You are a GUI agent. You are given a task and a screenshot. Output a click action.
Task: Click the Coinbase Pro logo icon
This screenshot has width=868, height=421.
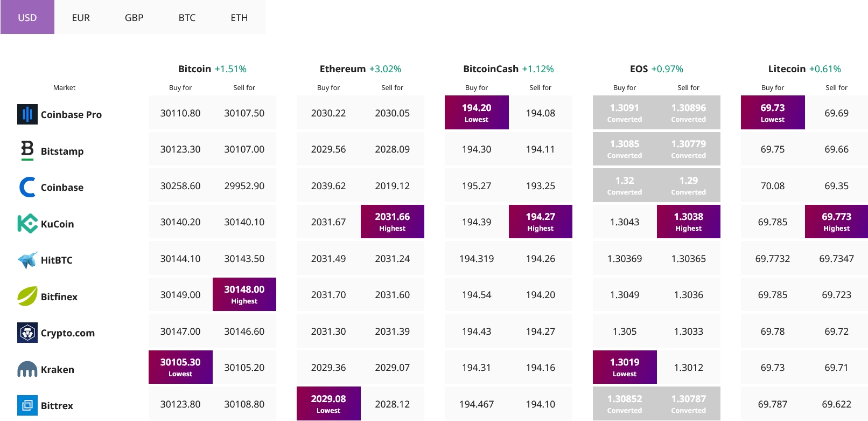click(27, 114)
